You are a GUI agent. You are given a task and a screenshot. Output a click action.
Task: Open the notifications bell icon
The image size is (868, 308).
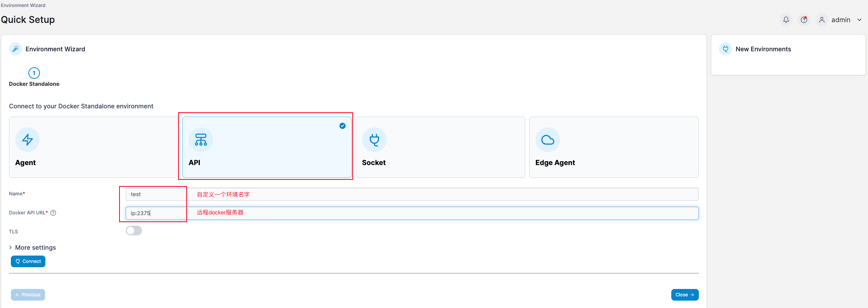click(x=786, y=20)
